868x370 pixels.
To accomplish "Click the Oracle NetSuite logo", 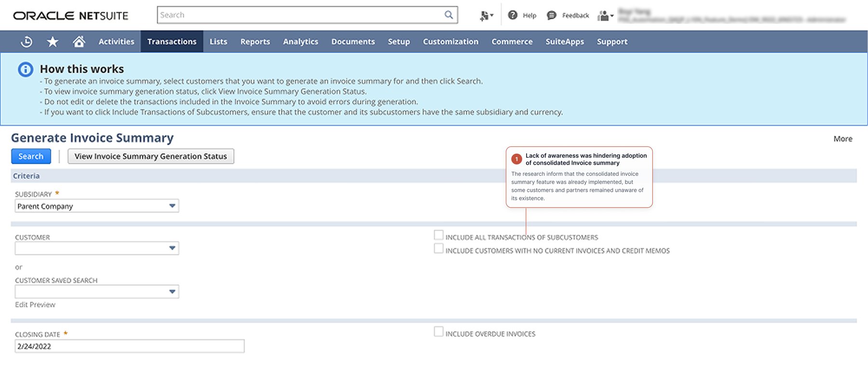I will click(70, 15).
